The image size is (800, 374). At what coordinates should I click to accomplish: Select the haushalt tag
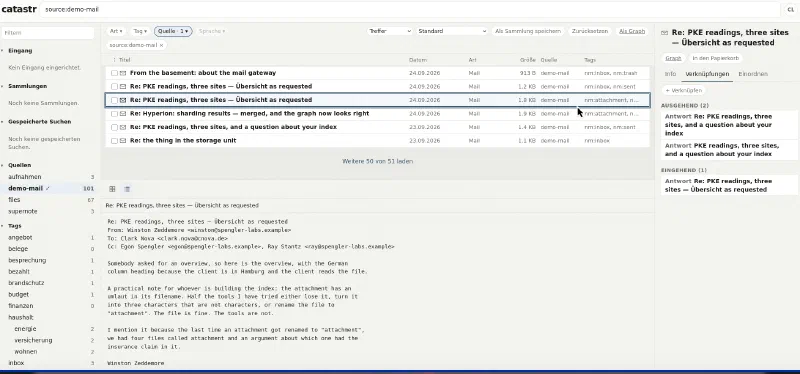tap(49, 317)
